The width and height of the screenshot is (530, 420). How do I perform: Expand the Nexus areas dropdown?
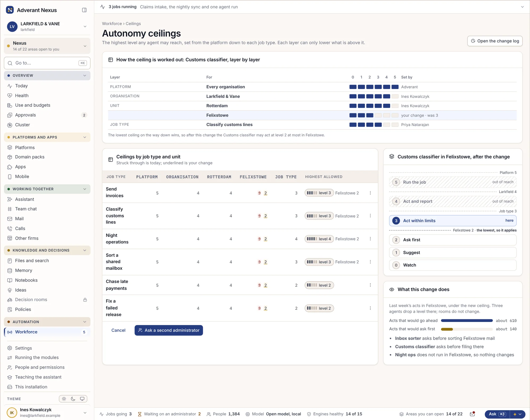point(85,46)
